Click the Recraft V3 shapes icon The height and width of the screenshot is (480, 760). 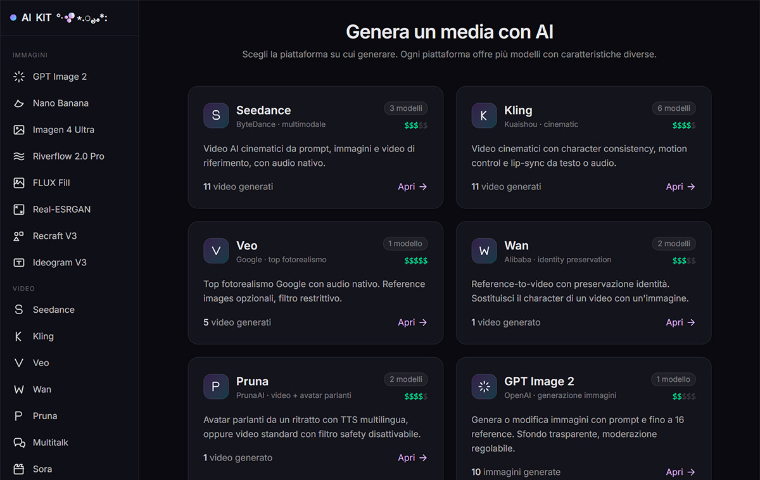point(19,236)
